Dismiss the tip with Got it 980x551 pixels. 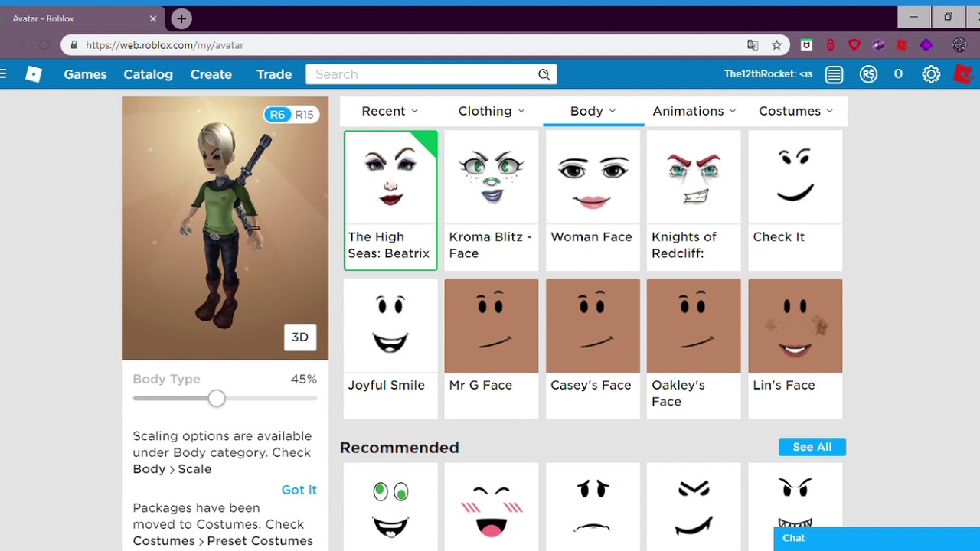click(x=299, y=490)
